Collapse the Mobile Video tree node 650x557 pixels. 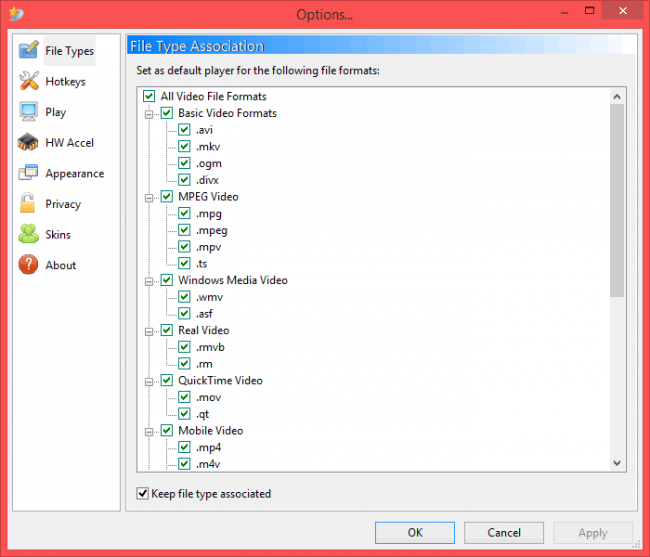(149, 431)
